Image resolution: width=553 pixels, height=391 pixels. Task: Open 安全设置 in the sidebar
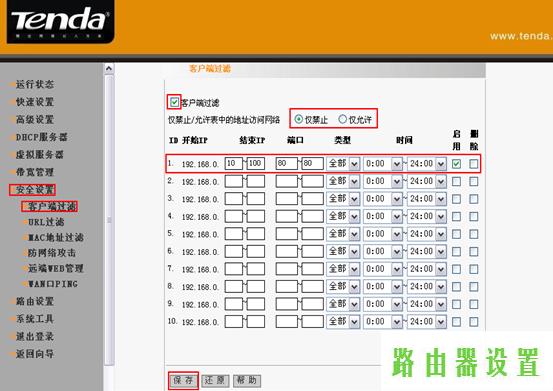(35, 190)
